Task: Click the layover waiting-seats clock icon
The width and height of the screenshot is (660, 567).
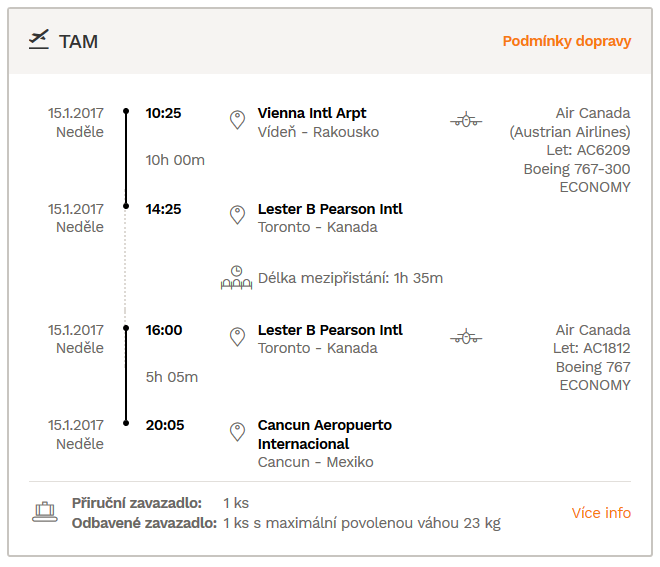Action: [237, 277]
